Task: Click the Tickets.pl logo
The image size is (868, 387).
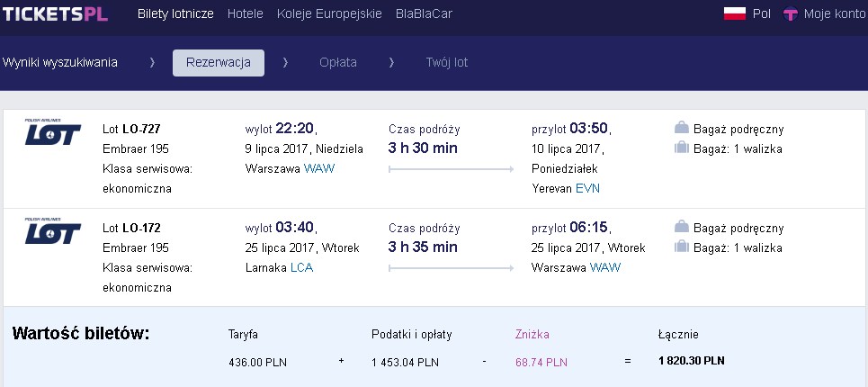Action: tap(56, 13)
